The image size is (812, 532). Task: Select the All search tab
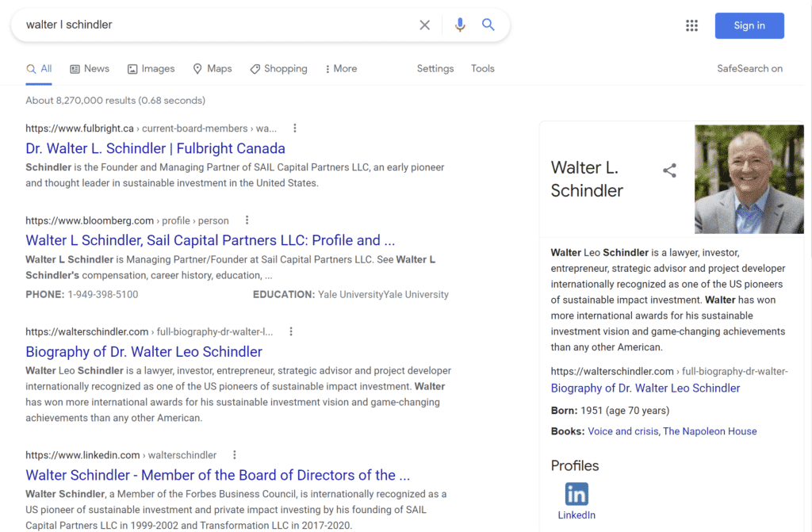point(39,69)
